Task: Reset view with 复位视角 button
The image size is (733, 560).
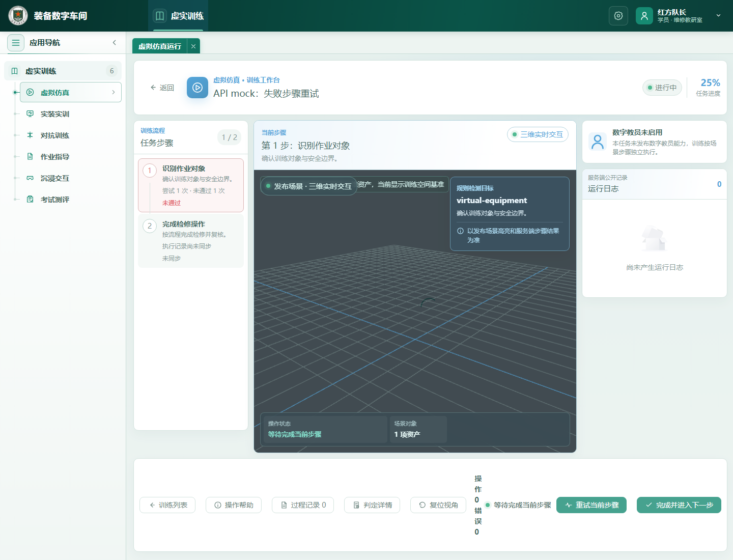Action: click(x=438, y=505)
